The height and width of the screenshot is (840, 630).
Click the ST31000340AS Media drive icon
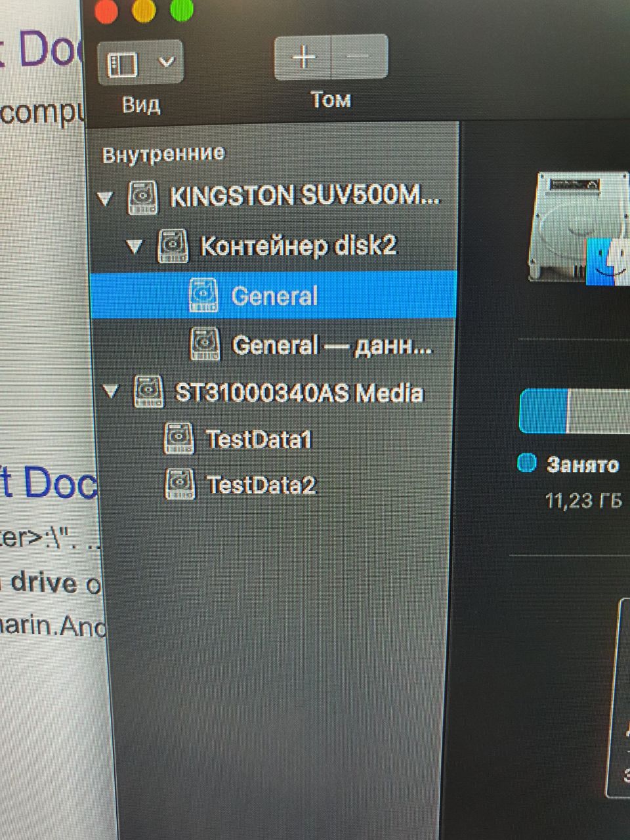[148, 392]
